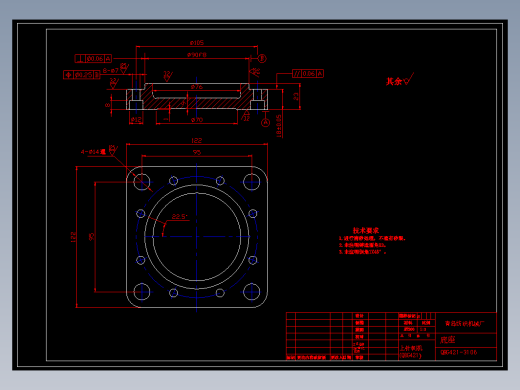
Task: Select the ø105 dimension text
Action: click(x=197, y=43)
